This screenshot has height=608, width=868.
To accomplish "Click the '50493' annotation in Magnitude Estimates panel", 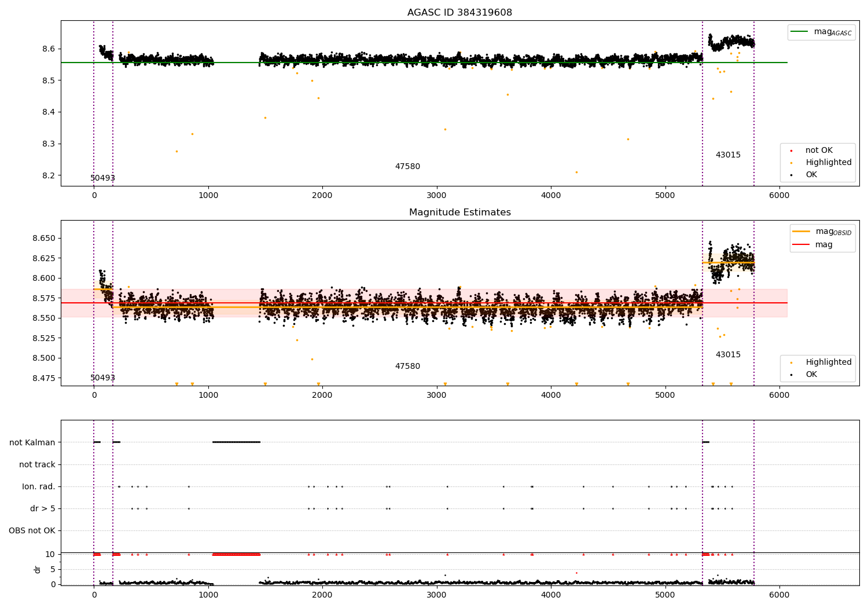I will coord(102,378).
